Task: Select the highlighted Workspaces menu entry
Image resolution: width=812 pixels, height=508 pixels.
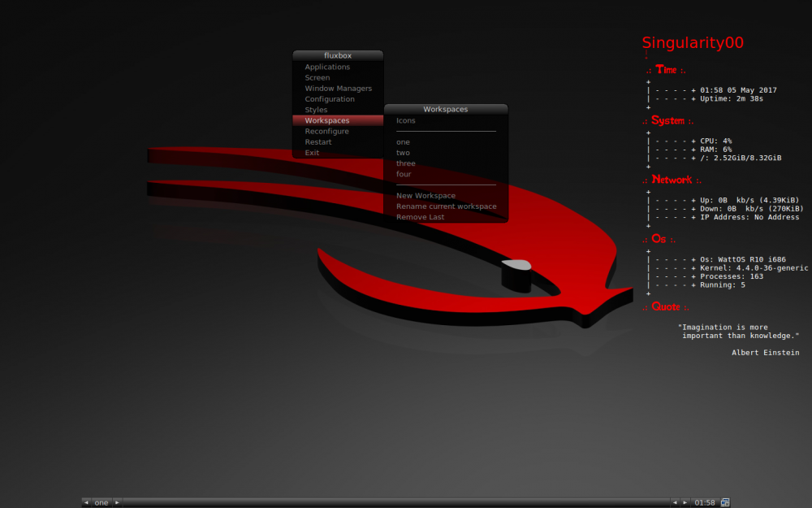Action: pos(338,120)
